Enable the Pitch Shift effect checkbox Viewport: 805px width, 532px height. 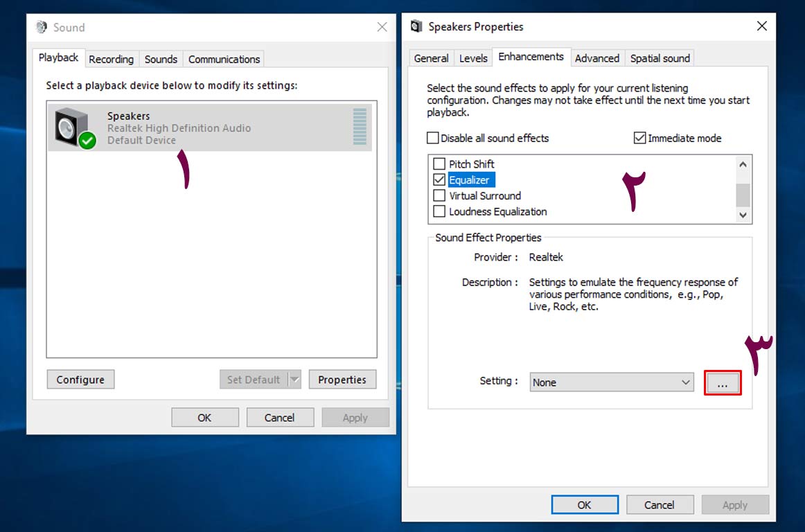(439, 164)
